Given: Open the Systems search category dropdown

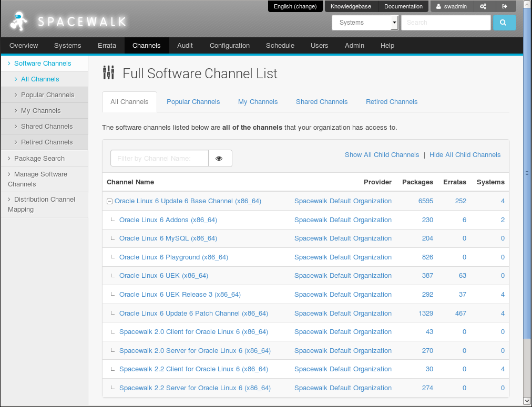Looking at the screenshot, I should tap(365, 23).
